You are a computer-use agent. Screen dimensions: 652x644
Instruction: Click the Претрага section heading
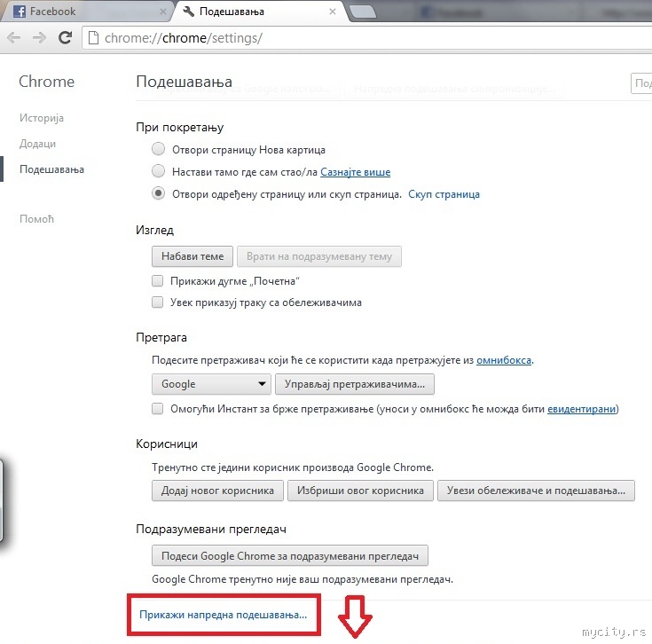[x=161, y=337]
